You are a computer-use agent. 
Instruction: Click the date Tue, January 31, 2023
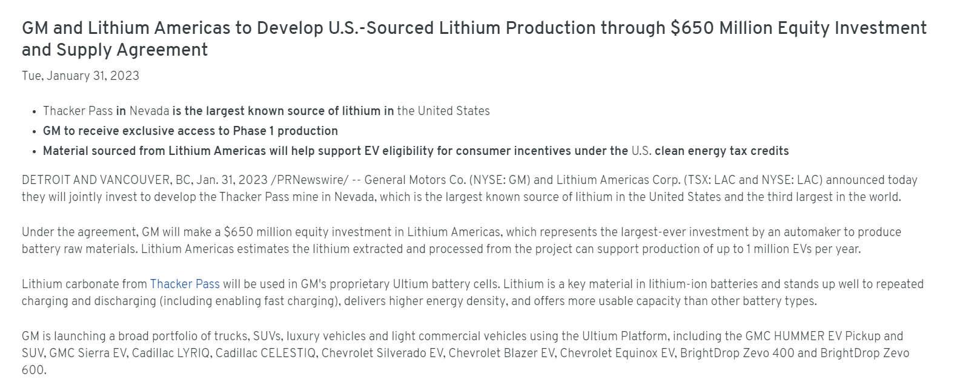click(x=81, y=76)
